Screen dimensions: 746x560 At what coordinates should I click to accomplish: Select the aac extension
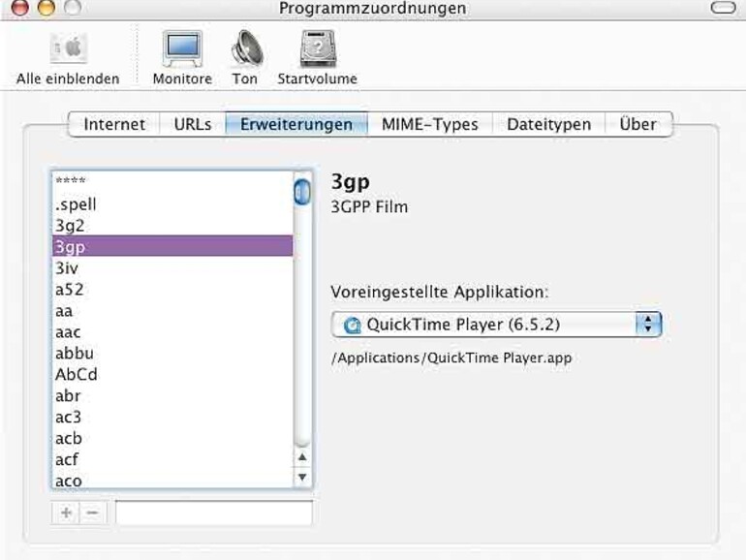[x=172, y=332]
